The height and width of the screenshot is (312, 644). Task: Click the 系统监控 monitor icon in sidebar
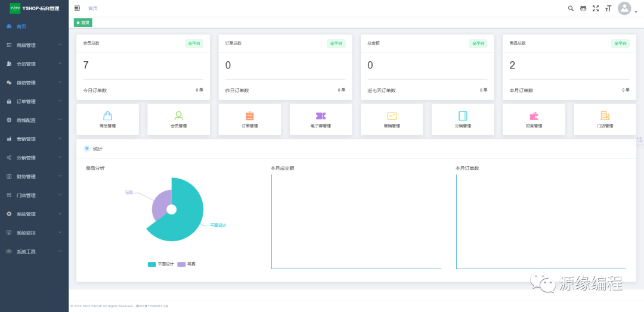(x=9, y=232)
